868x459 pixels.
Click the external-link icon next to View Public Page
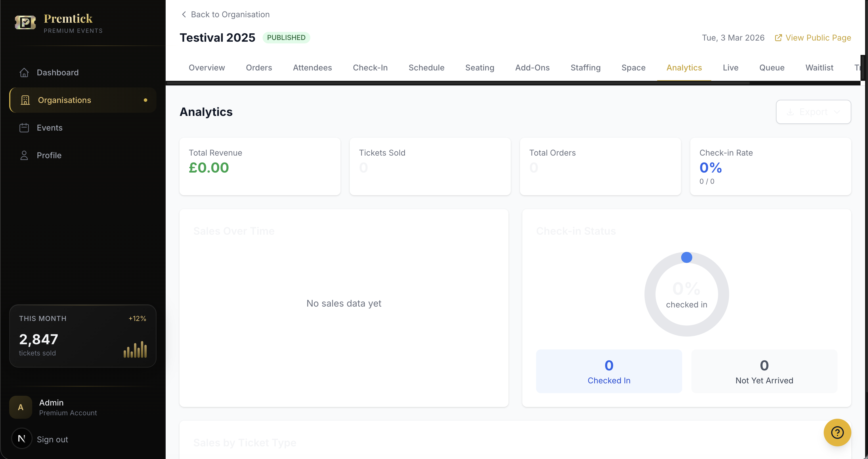click(779, 38)
